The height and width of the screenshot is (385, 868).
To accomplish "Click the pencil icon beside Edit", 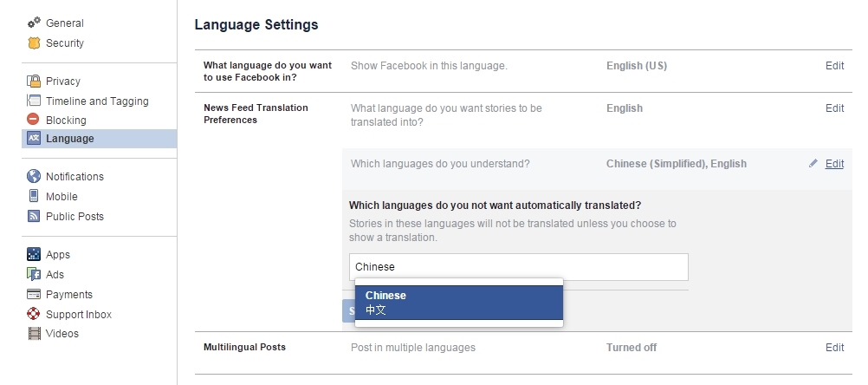I will [x=813, y=163].
